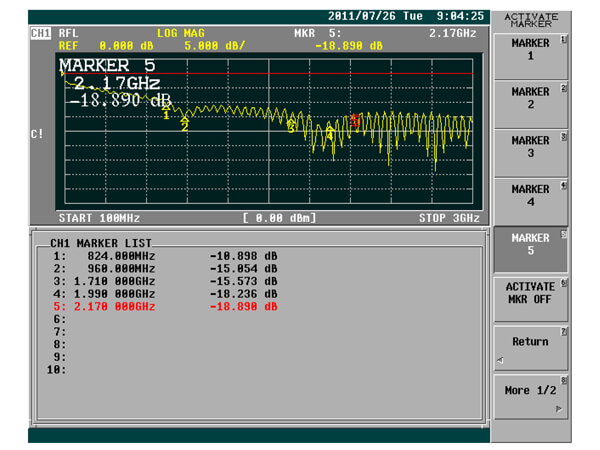Click the -10.898 dB value in marker list
600x450 pixels.
[243, 256]
